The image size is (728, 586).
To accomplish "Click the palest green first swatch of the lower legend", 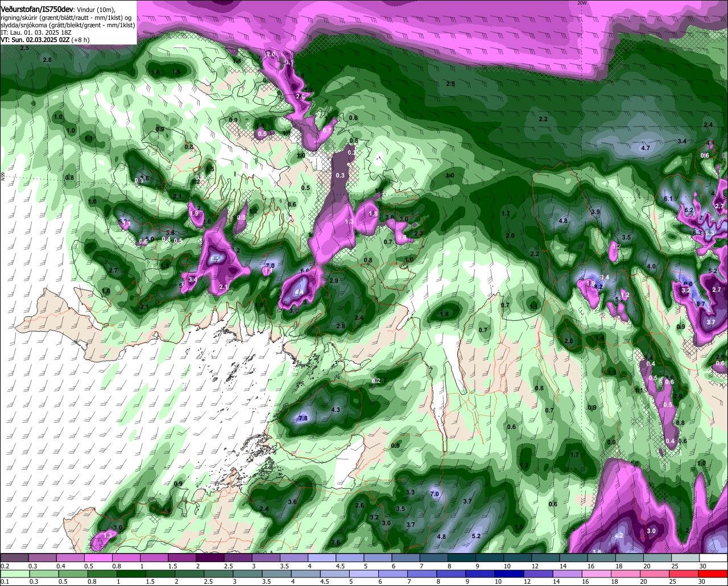I will point(14,573).
